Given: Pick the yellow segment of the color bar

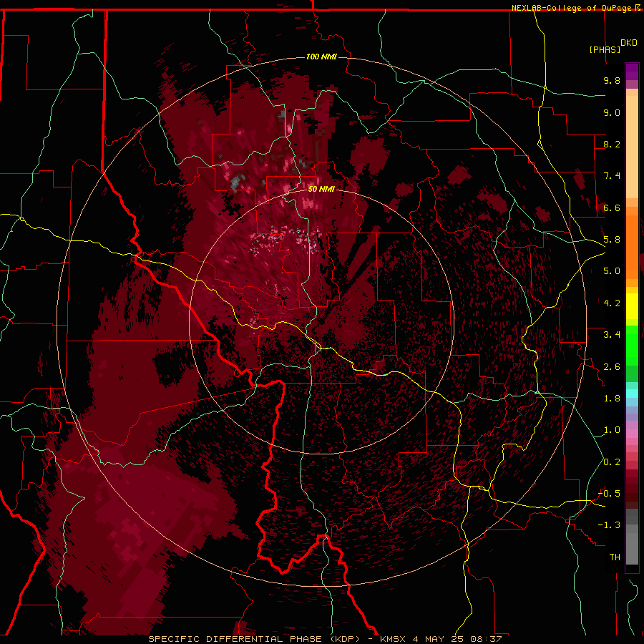Looking at the screenshot, I should [x=632, y=306].
